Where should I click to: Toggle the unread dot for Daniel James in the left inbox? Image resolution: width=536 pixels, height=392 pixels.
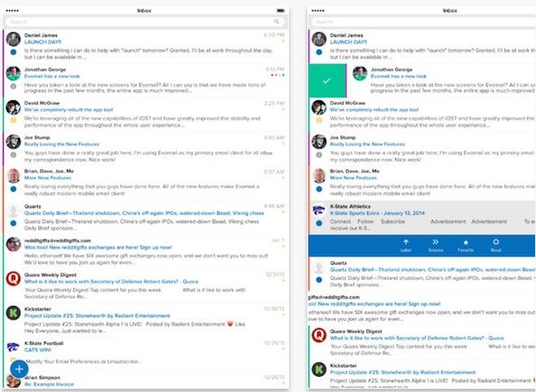(x=14, y=52)
